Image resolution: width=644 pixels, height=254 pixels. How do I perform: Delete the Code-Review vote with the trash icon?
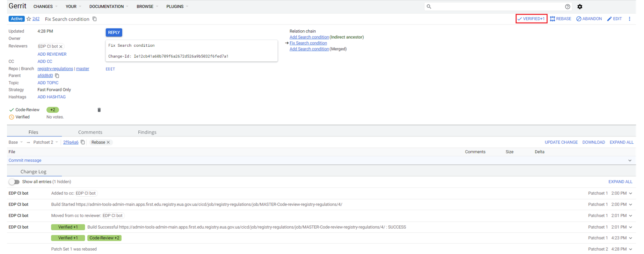coord(99,110)
